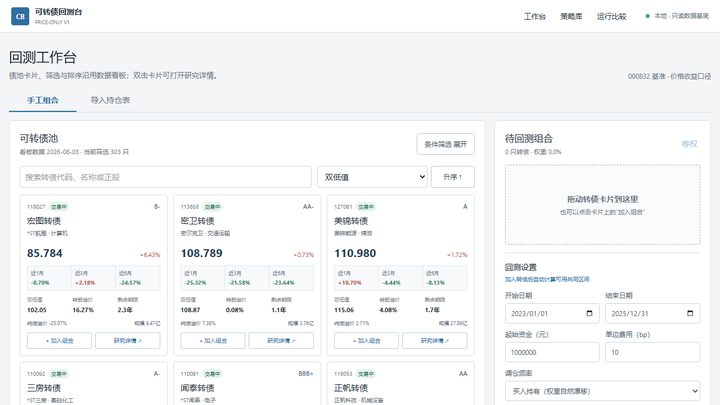The image size is (720, 405).
Task: Click the 起始资金 field showing 1000000
Action: tap(552, 352)
